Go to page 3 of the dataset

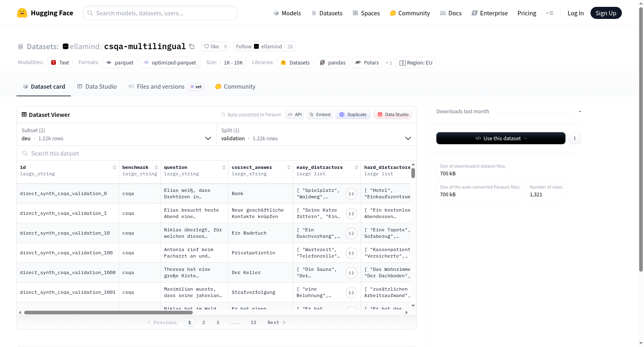pyautogui.click(x=218, y=322)
